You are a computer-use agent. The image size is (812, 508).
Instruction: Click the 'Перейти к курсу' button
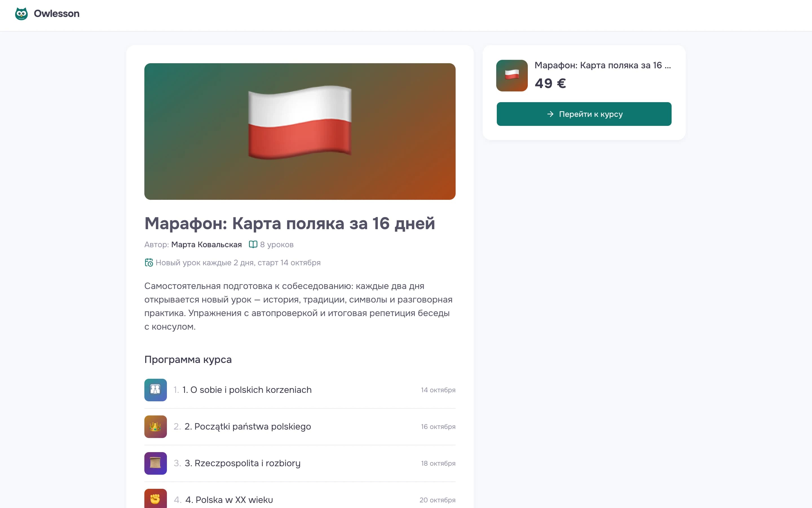pos(584,114)
